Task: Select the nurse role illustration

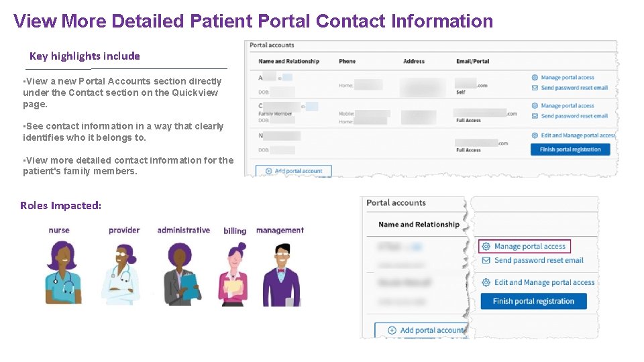Action: (62, 272)
